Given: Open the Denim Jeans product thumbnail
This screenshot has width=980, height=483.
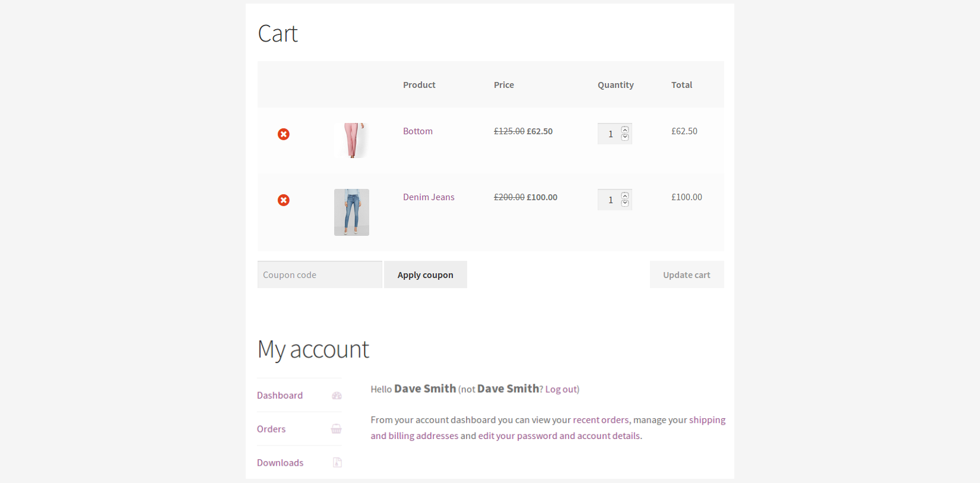Looking at the screenshot, I should (x=351, y=212).
